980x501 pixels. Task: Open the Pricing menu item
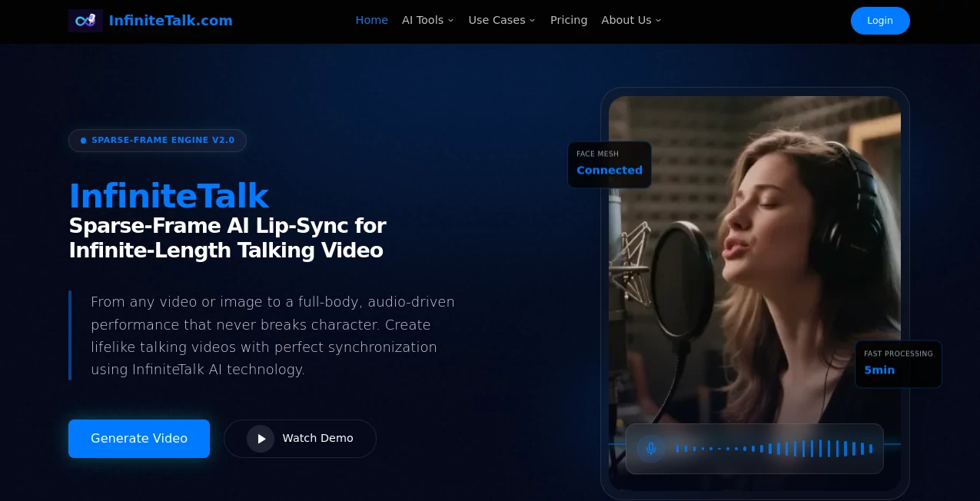(x=569, y=20)
